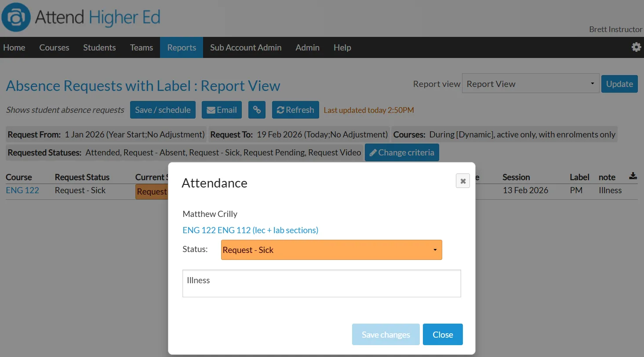
Task: Click the Update button
Action: pyautogui.click(x=619, y=84)
